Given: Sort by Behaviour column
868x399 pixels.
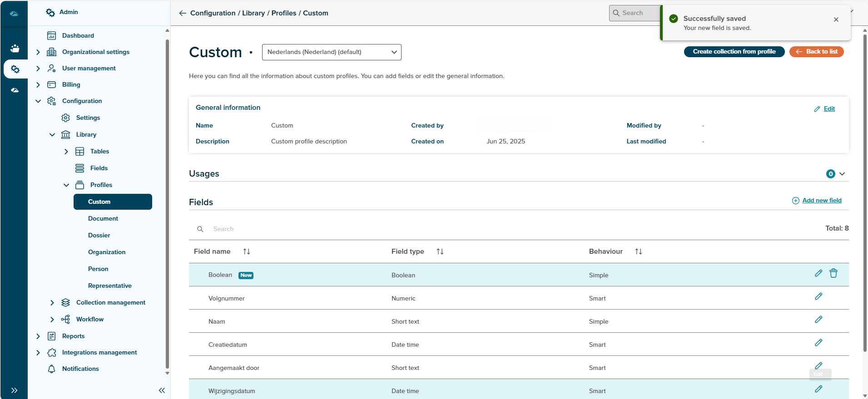Looking at the screenshot, I should pos(638,251).
